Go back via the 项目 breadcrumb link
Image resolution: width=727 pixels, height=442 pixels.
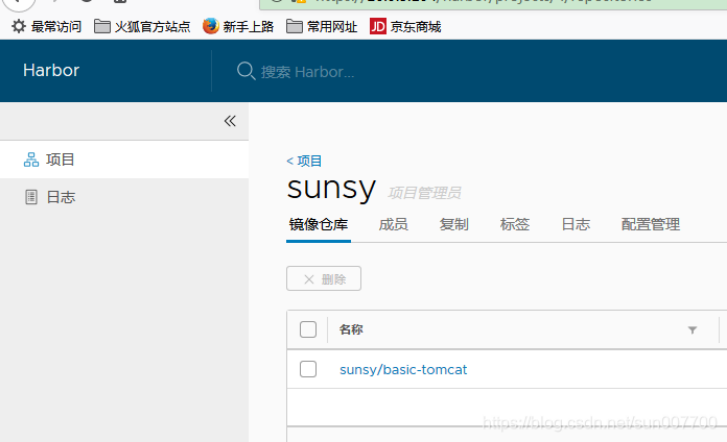pyautogui.click(x=304, y=160)
